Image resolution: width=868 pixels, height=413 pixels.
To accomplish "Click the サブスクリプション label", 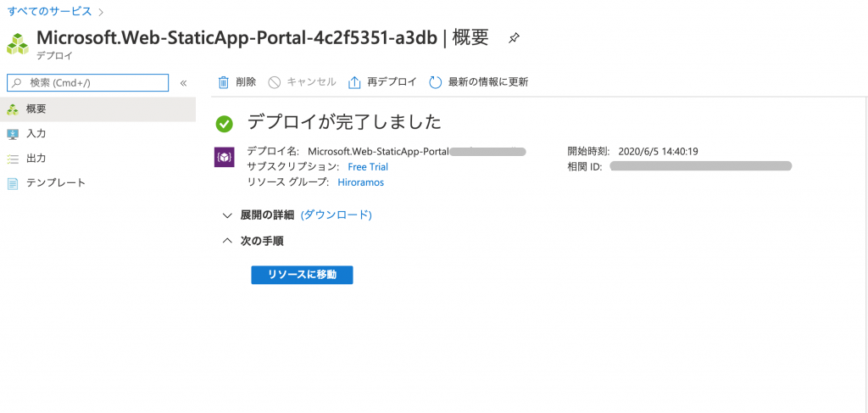I will point(292,166).
